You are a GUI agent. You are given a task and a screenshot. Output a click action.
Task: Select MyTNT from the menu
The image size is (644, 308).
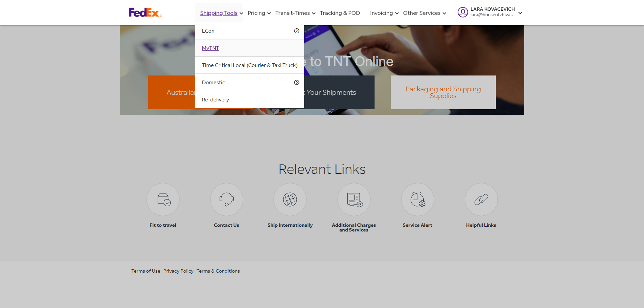click(211, 48)
